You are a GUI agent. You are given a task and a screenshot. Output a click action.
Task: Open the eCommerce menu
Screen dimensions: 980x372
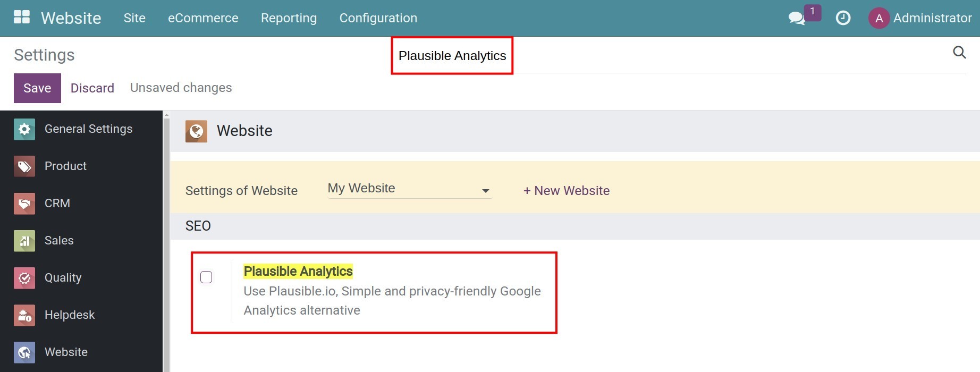(203, 18)
